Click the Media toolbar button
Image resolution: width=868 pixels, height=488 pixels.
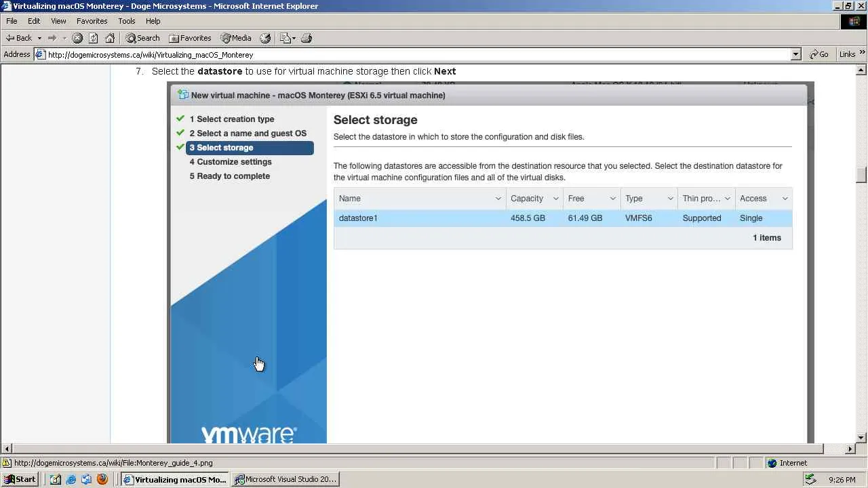tap(236, 38)
